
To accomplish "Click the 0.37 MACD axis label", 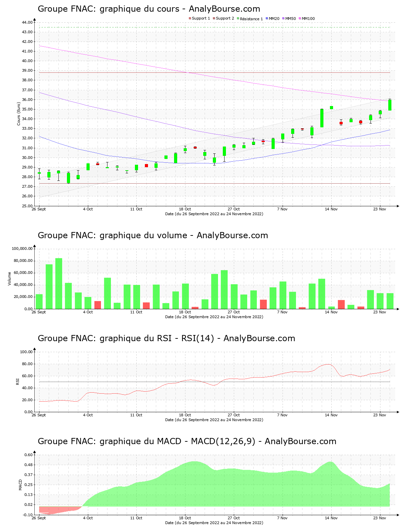I will click(x=28, y=475).
